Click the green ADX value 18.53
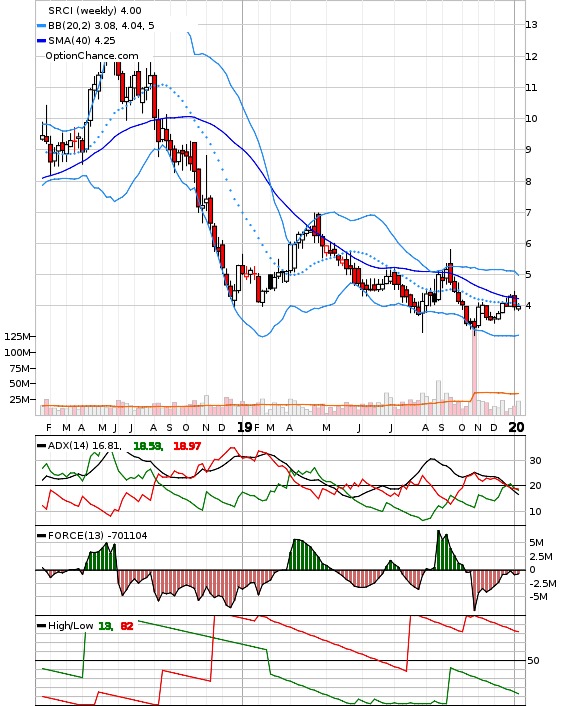This screenshot has height=706, width=566. (148, 446)
